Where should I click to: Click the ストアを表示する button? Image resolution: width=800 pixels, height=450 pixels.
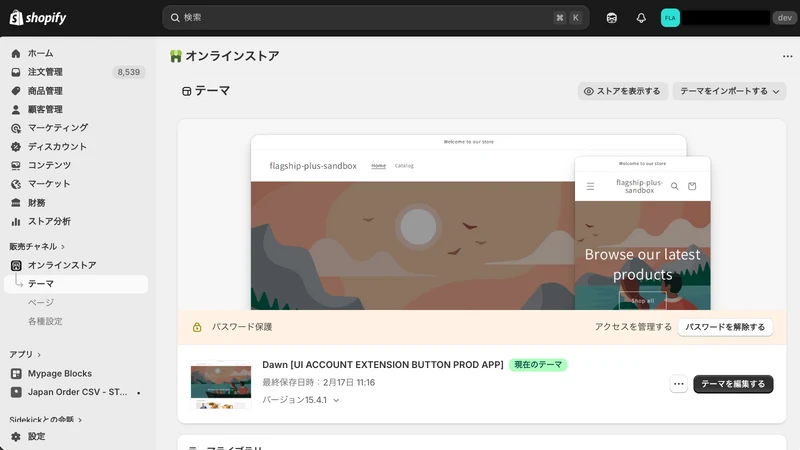point(622,91)
